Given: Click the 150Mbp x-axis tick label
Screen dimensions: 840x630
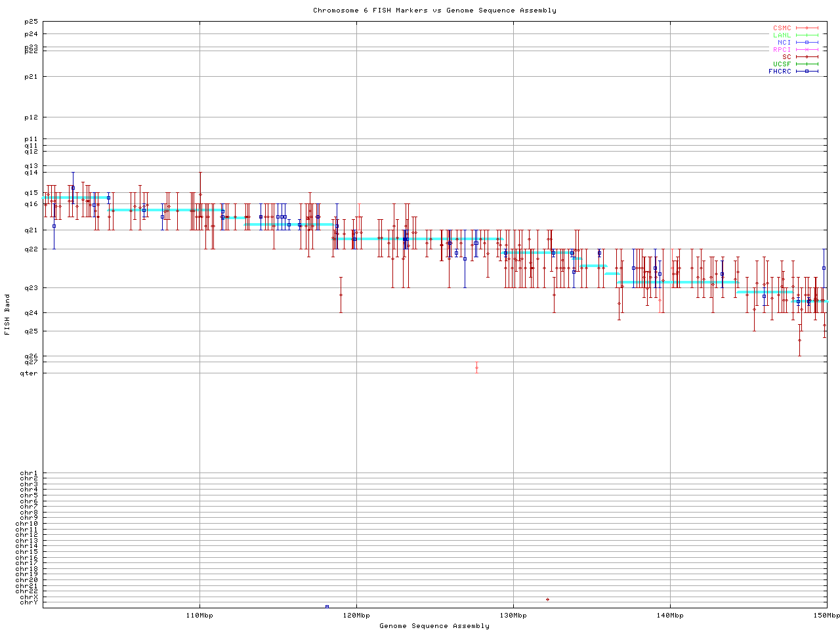Looking at the screenshot, I should [826, 616].
